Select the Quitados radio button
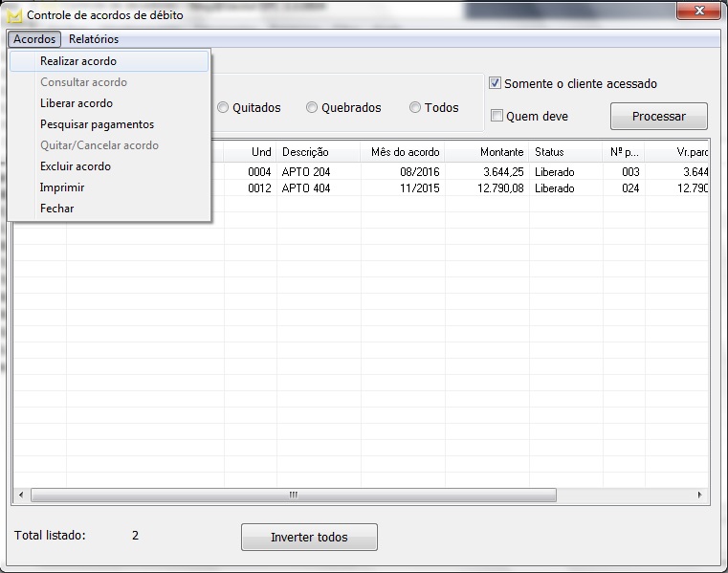Image resolution: width=728 pixels, height=573 pixels. (224, 108)
